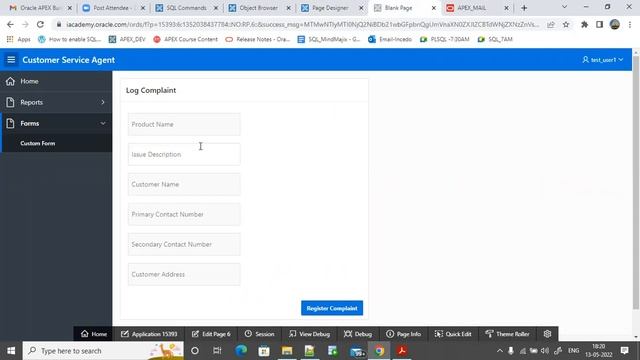Open the PLSQL -7:30AM bookmark
This screenshot has height=360, width=640.
tap(444, 39)
